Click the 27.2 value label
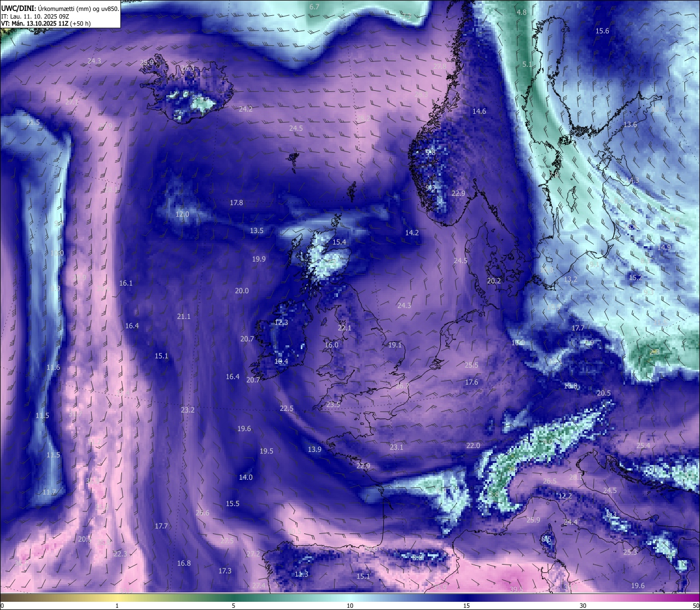 pos(253,554)
